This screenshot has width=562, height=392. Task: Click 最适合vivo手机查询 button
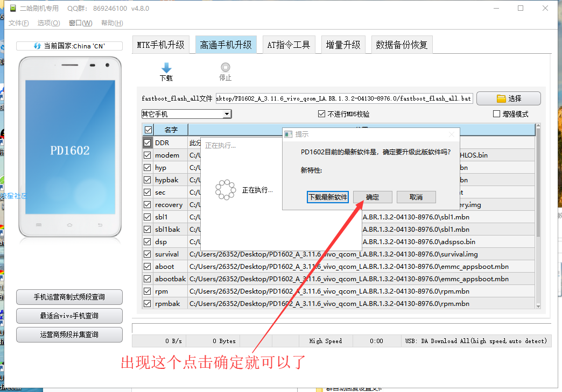point(69,316)
